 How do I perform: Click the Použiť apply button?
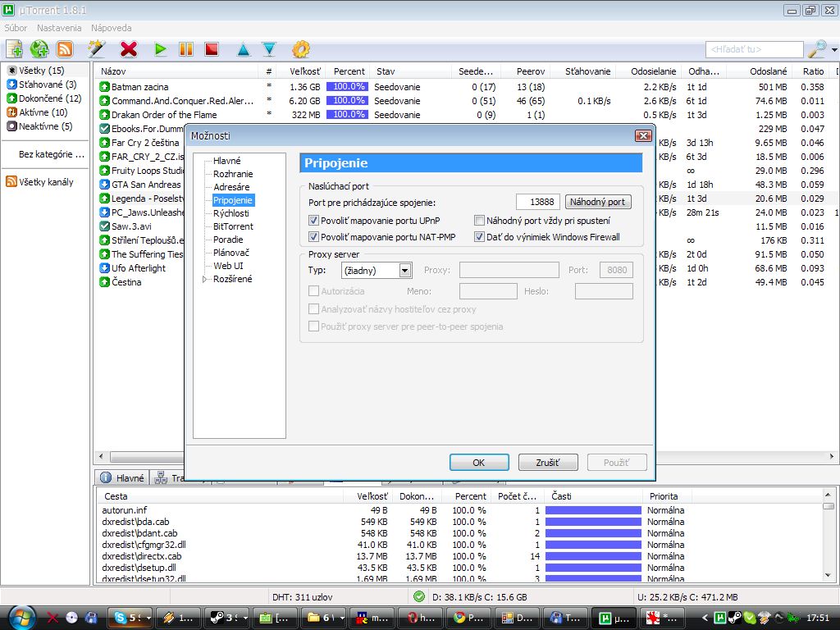pos(617,463)
